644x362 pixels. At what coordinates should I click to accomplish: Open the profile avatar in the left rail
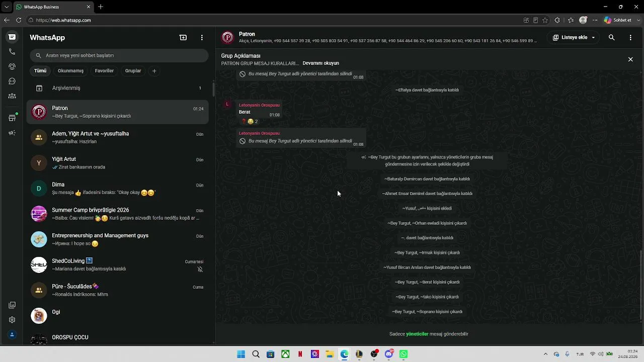(x=12, y=335)
